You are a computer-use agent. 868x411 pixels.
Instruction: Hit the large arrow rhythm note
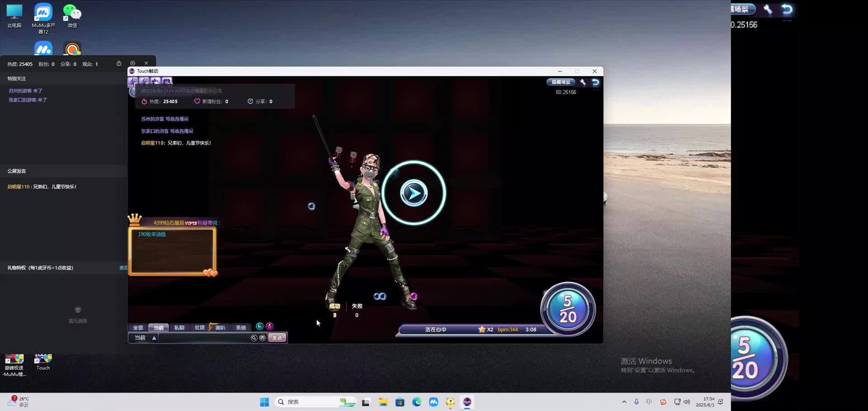pos(414,193)
